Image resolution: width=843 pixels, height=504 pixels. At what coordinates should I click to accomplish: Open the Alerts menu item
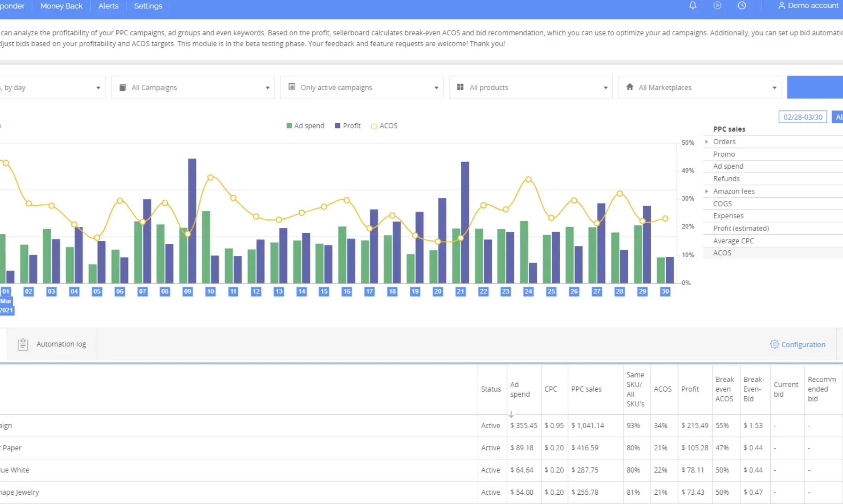108,6
